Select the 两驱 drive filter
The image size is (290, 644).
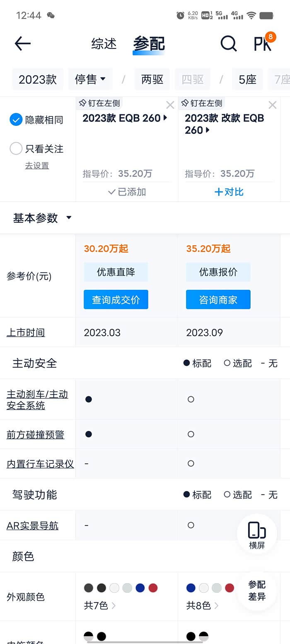152,79
